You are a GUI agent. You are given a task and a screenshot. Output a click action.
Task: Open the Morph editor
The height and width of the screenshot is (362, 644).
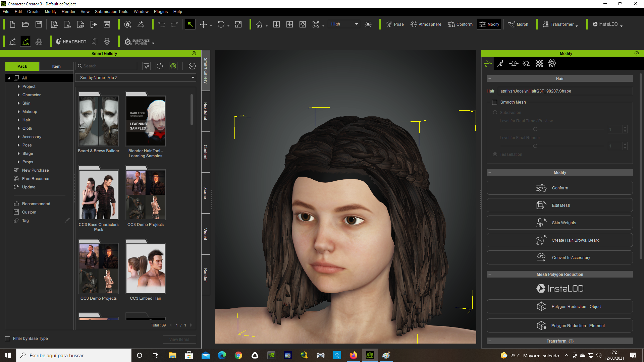(x=518, y=24)
